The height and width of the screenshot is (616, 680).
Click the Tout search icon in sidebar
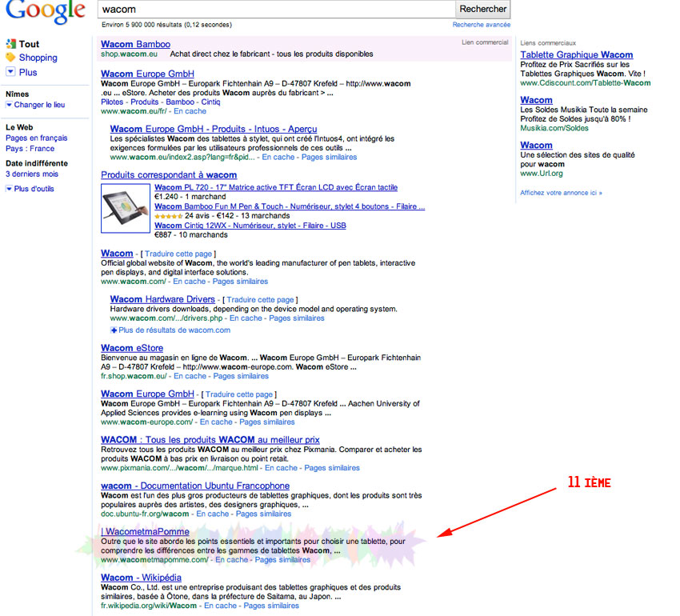coord(10,44)
